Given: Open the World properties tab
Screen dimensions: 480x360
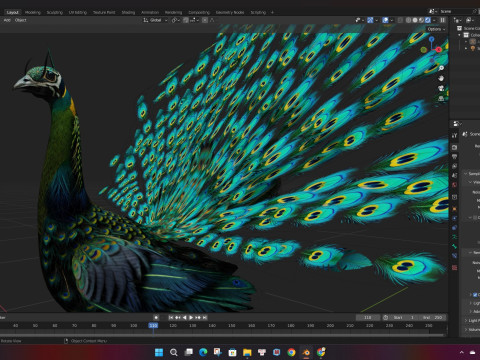Looking at the screenshot, I should coord(454,184).
